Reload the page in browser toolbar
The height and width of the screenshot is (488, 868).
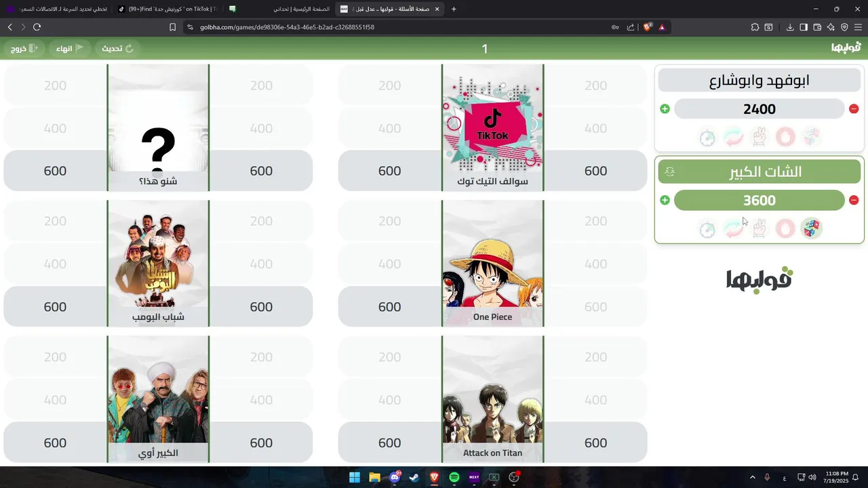(x=37, y=27)
